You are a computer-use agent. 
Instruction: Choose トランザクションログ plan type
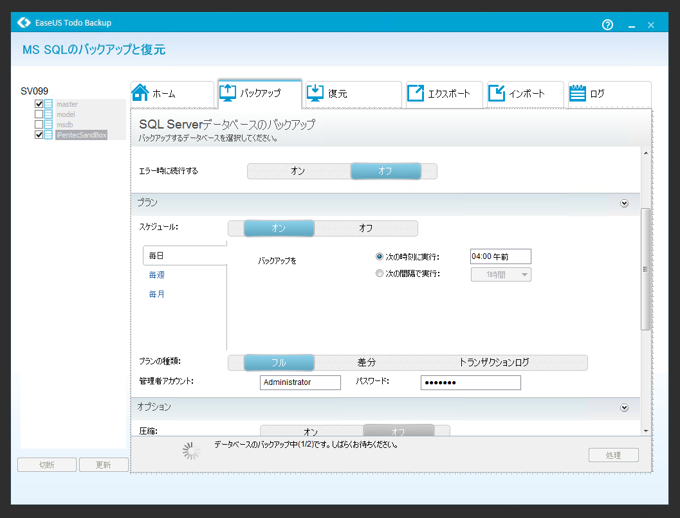pyautogui.click(x=494, y=363)
